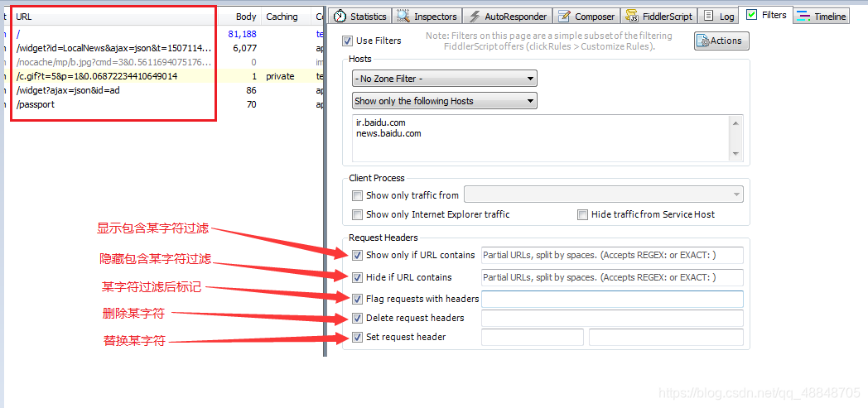This screenshot has height=408, width=868.
Task: Click the Timeline tab bars icon
Action: point(803,16)
